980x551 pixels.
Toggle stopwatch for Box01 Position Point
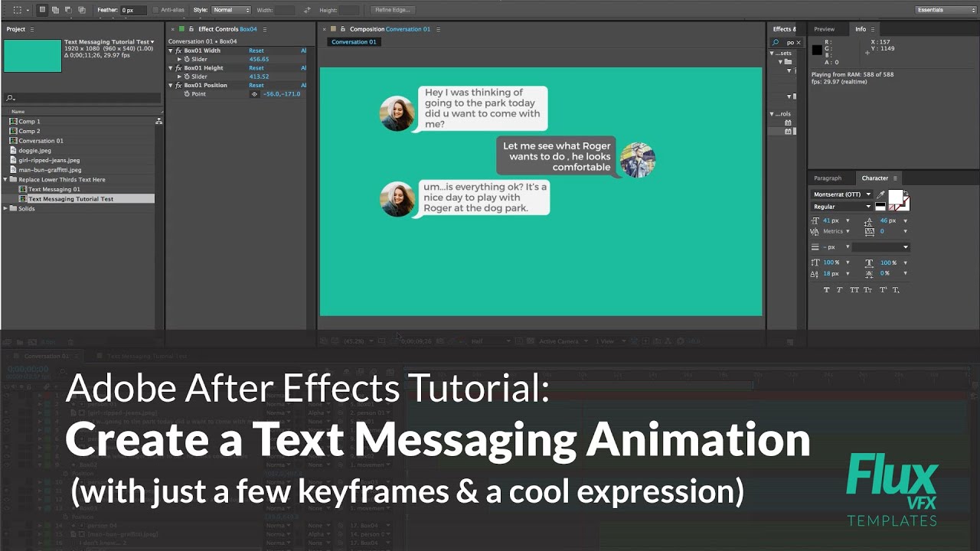click(187, 94)
